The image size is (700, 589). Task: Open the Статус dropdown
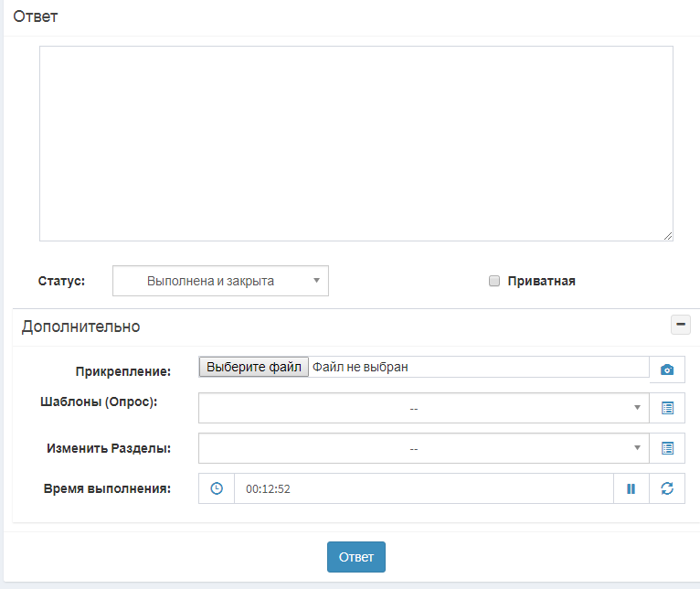(220, 282)
